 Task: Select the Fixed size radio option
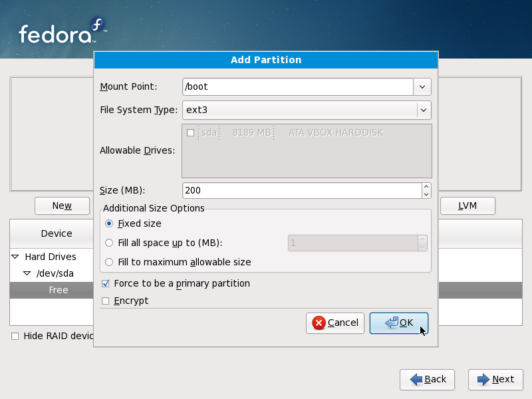[109, 223]
